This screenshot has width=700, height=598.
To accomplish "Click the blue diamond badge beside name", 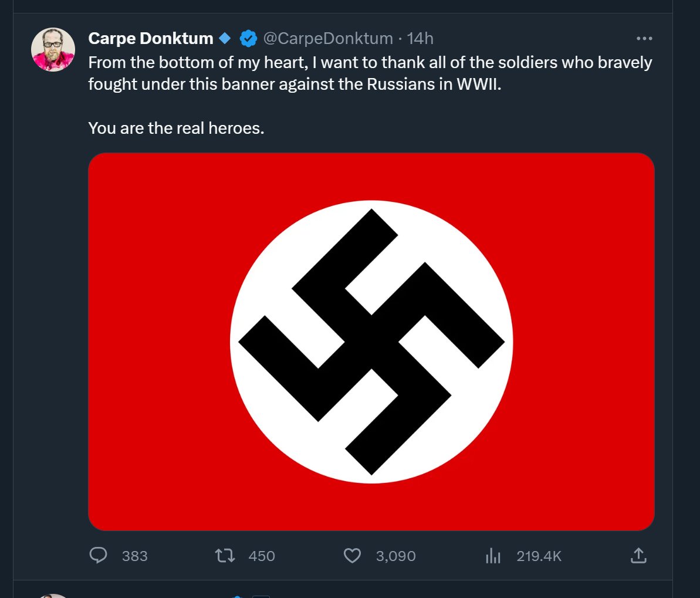I will (225, 39).
